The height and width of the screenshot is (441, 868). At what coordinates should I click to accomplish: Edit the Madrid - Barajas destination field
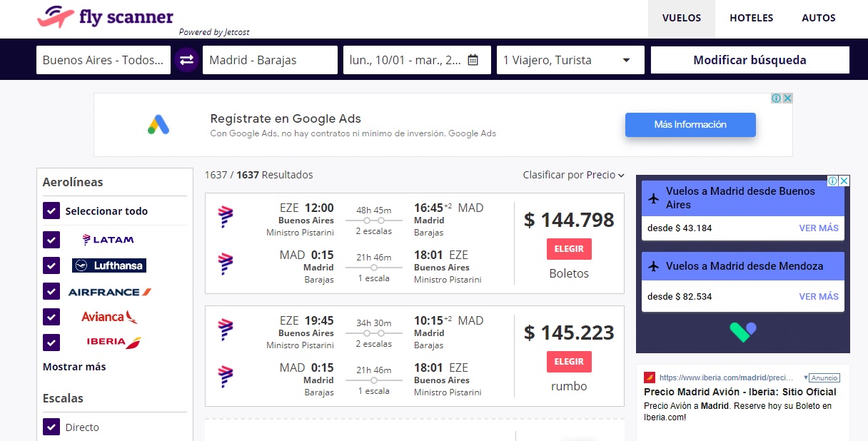[x=270, y=60]
